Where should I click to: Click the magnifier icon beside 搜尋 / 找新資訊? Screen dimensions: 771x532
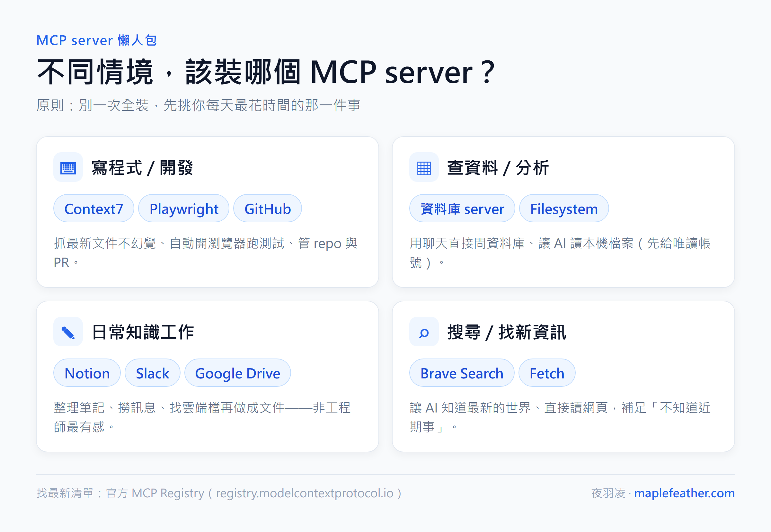[424, 332]
